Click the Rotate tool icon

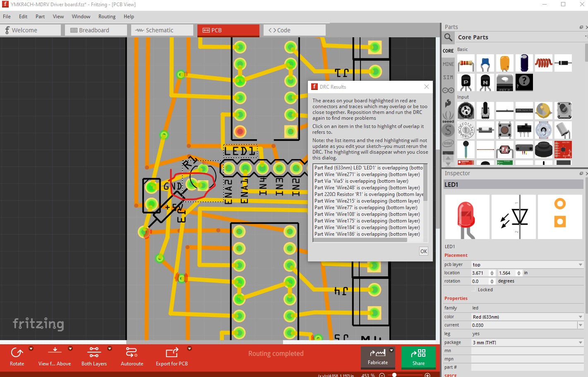17,353
